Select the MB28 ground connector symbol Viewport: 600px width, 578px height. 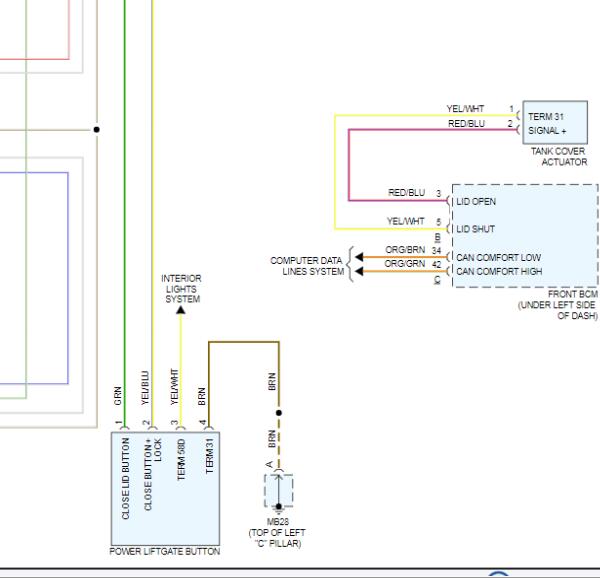[278, 492]
